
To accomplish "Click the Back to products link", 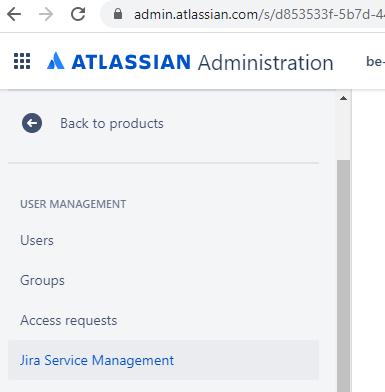I will pos(112,123).
